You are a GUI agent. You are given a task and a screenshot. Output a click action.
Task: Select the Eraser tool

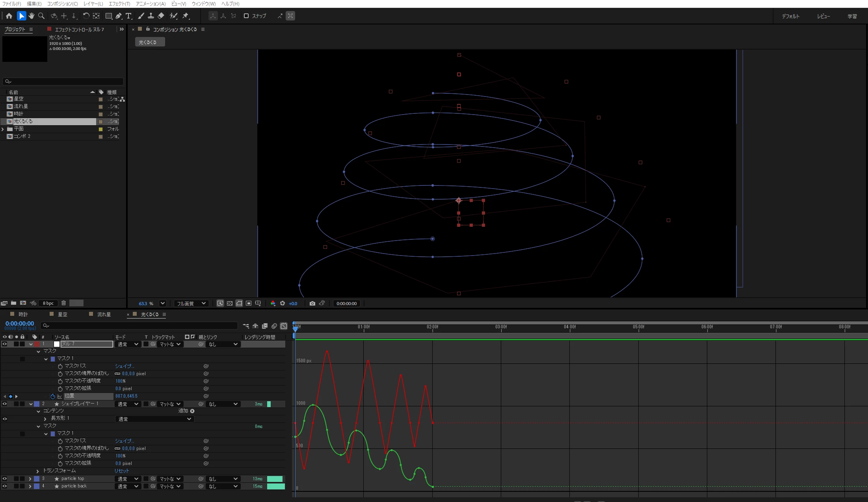point(161,16)
